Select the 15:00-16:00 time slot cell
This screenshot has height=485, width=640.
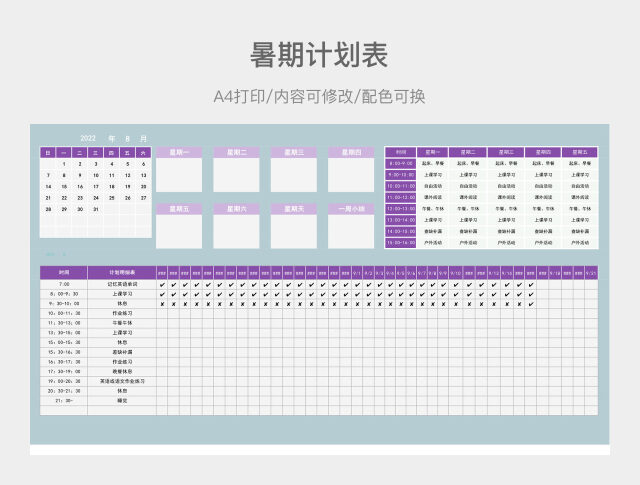pyautogui.click(x=400, y=242)
